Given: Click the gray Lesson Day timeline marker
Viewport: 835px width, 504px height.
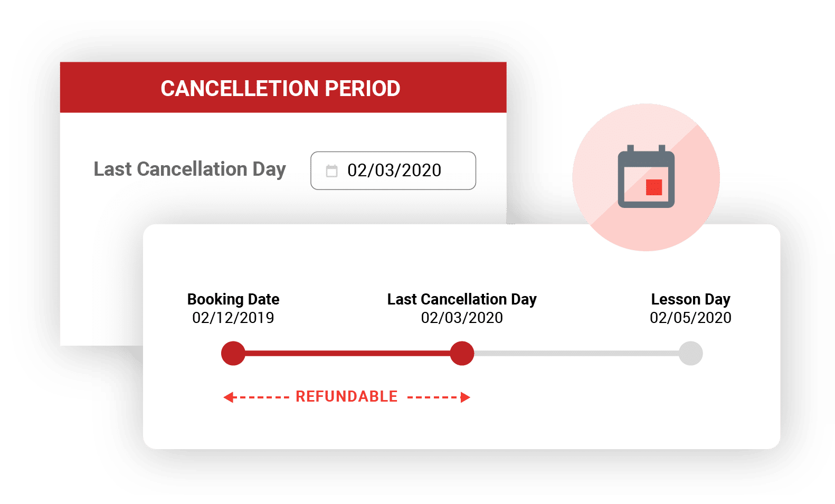Looking at the screenshot, I should 690,354.
